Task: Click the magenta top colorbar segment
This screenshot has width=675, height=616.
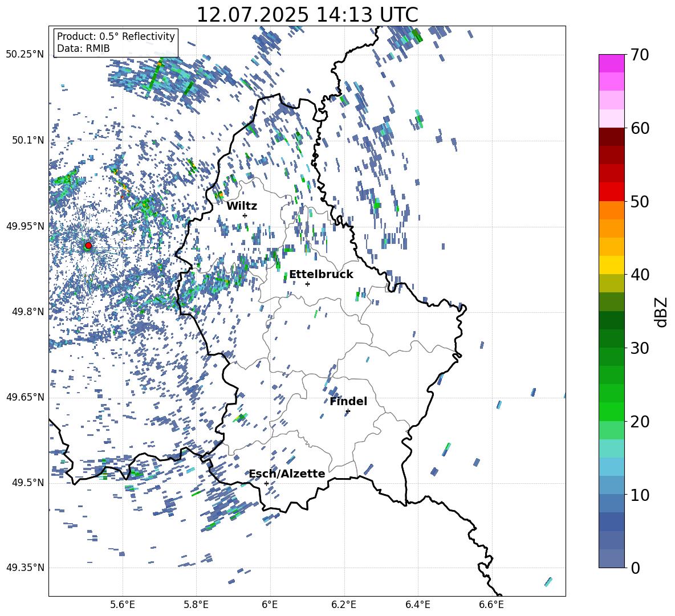Action: (x=612, y=64)
